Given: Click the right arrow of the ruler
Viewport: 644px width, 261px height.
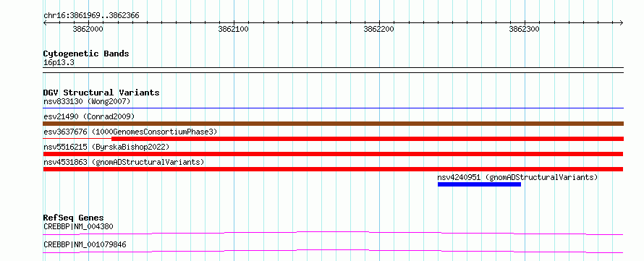Looking at the screenshot, I should (x=622, y=22).
